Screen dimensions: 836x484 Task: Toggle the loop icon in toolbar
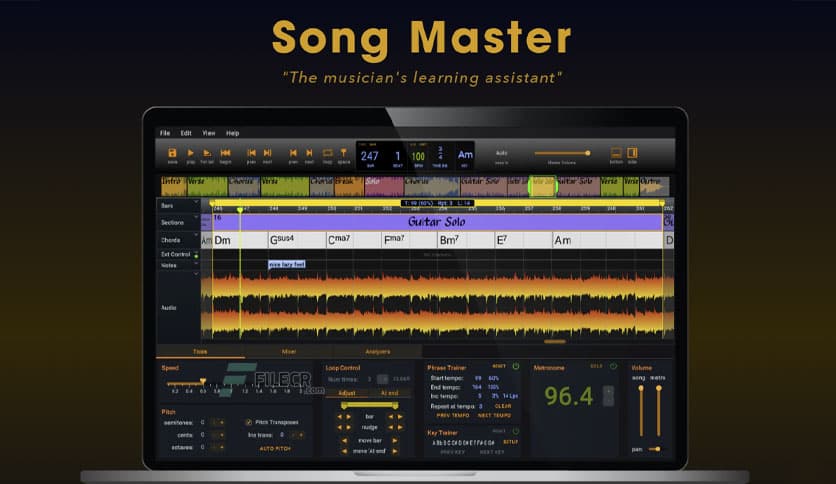click(327, 153)
